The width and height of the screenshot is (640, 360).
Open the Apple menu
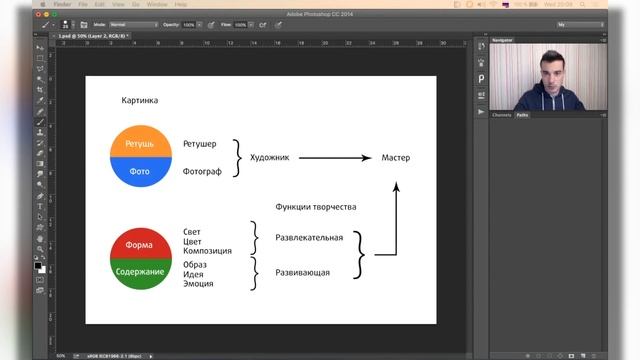tap(42, 4)
